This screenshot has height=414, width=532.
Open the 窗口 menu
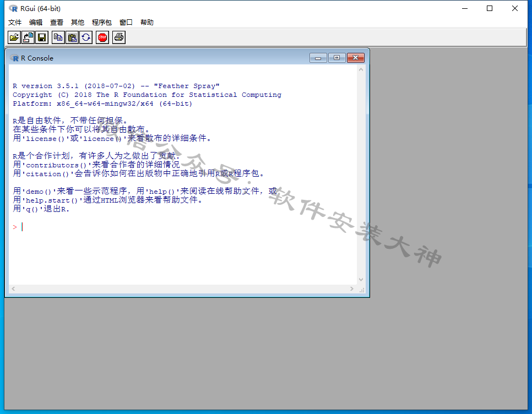click(x=126, y=23)
